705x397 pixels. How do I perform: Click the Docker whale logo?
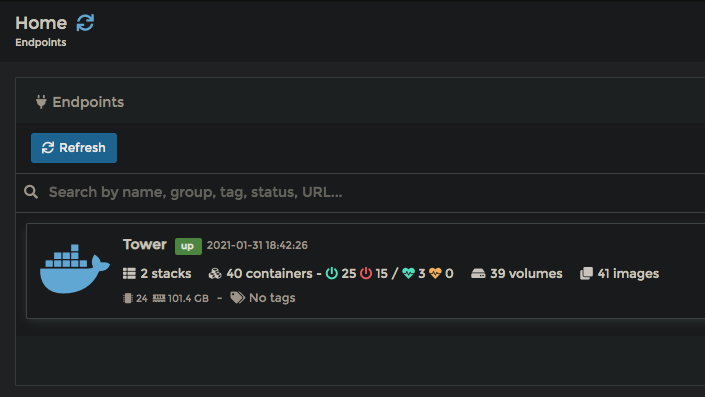pos(75,269)
